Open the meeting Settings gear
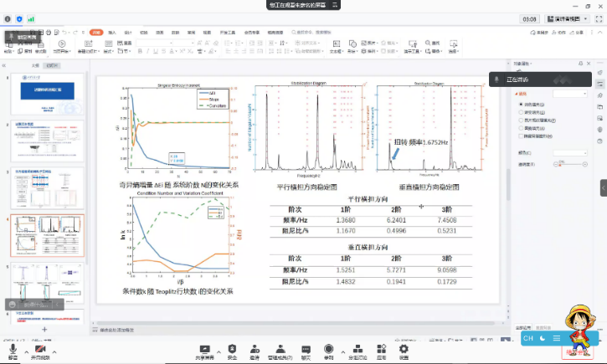Screen dimensions: 607x364 [x=404, y=349]
